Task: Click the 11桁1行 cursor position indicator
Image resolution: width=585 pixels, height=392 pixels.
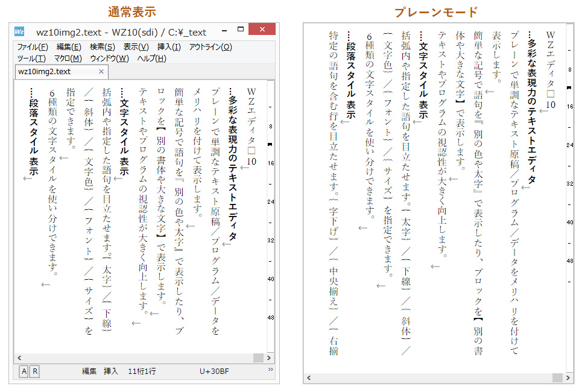Action: (x=142, y=370)
